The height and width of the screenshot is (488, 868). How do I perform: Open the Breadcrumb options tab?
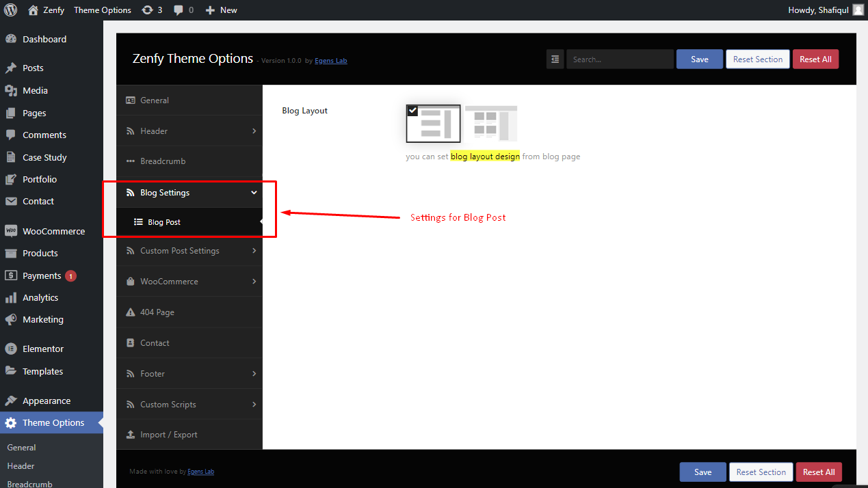click(x=189, y=161)
